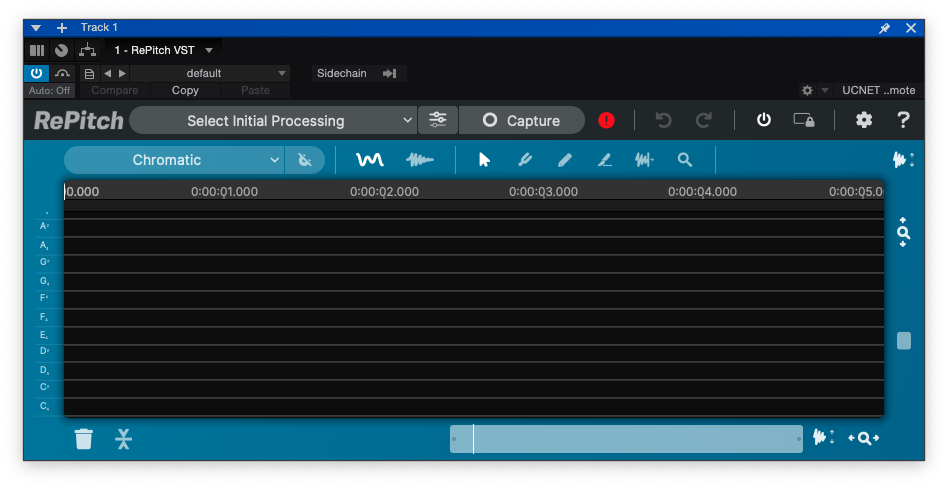Open the plugin header gear icon

pyautogui.click(x=807, y=90)
